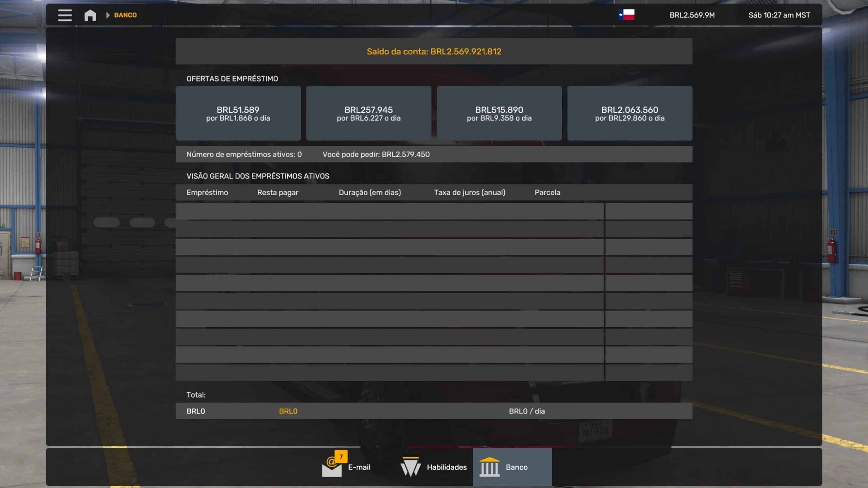Screen dimensions: 868x488
Task: Click the Habilidades skills icon
Action: [x=411, y=467]
